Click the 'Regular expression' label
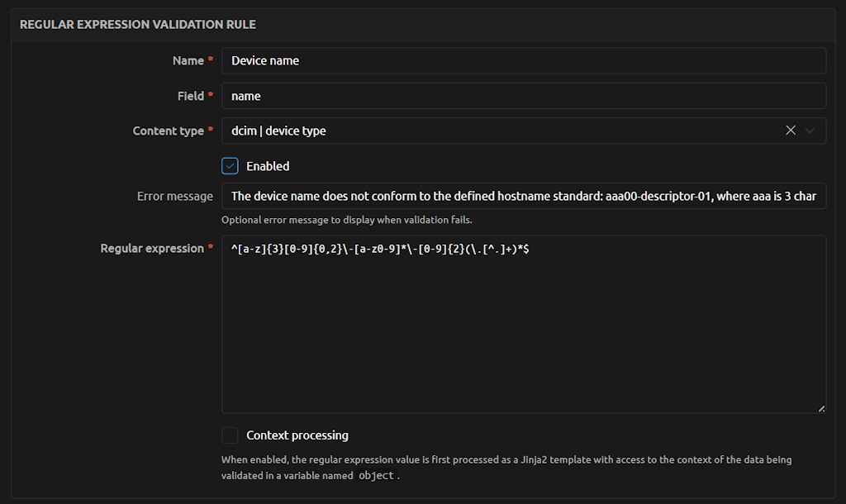This screenshot has height=504, width=846. click(x=152, y=248)
